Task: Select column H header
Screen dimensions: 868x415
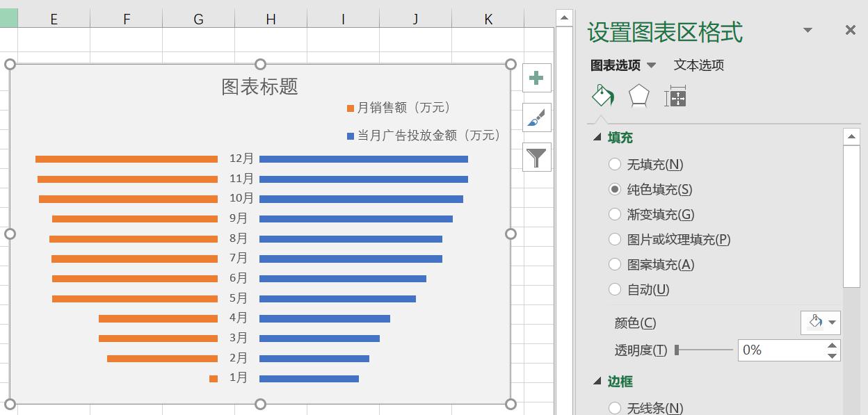Action: (x=271, y=19)
